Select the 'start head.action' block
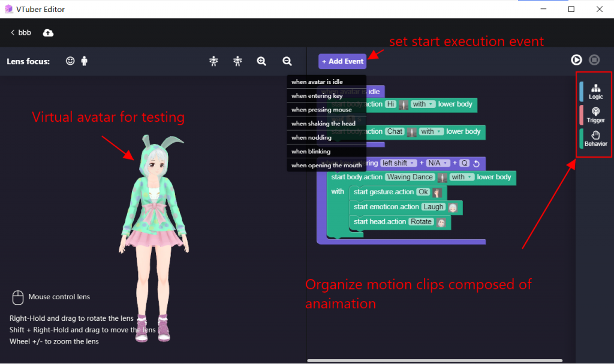The width and height of the screenshot is (614, 364). click(380, 222)
